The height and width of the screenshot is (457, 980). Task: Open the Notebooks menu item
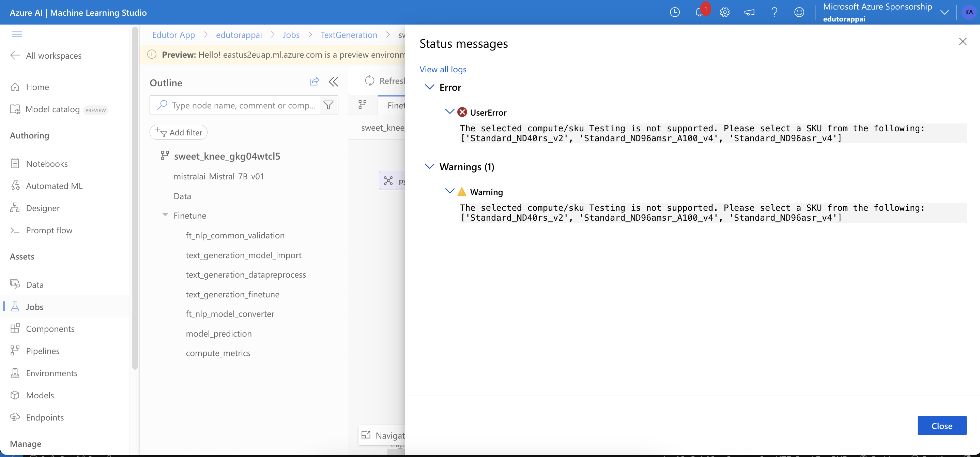(x=47, y=163)
